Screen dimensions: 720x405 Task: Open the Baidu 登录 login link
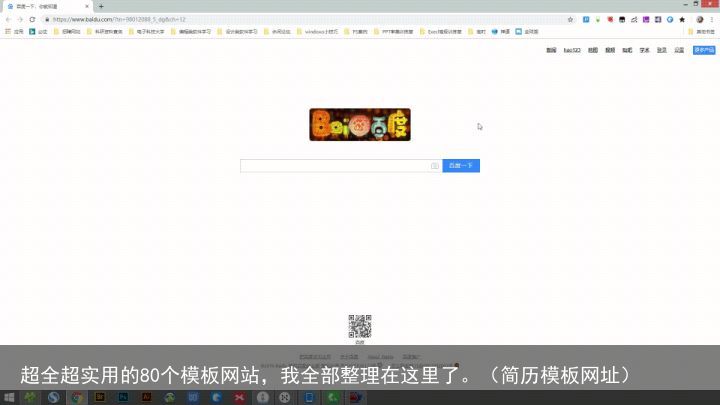tap(662, 50)
